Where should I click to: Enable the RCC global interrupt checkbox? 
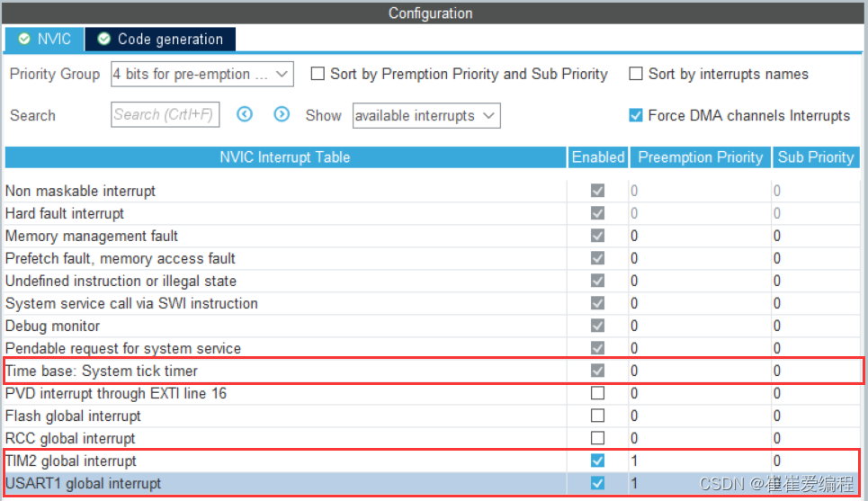pos(597,438)
